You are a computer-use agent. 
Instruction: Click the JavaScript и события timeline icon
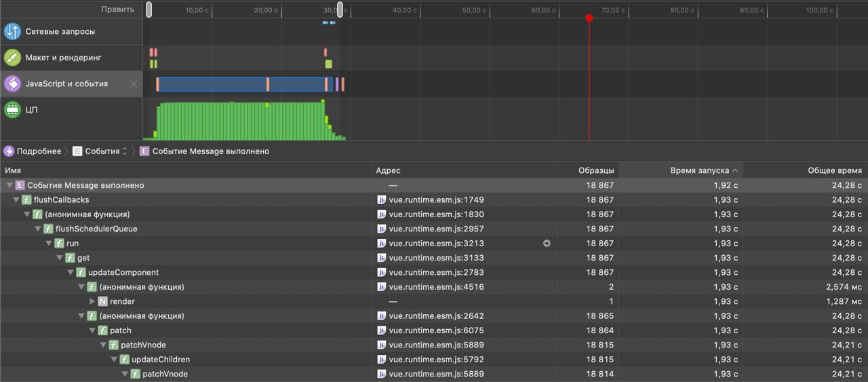[12, 83]
